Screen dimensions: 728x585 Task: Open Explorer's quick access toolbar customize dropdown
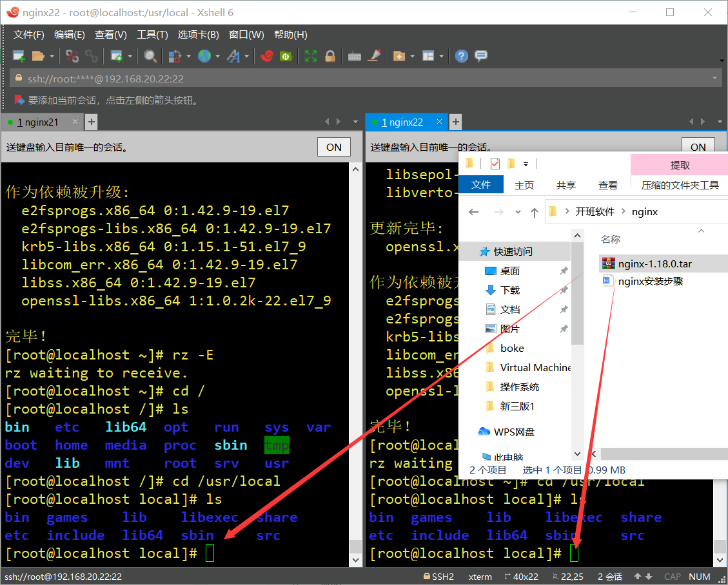click(x=526, y=164)
